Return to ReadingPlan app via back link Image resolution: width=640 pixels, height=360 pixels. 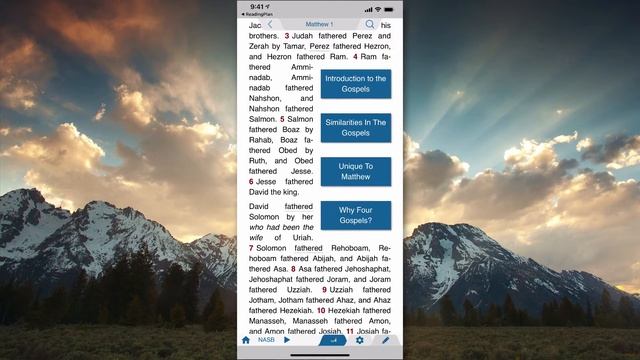[257, 14]
